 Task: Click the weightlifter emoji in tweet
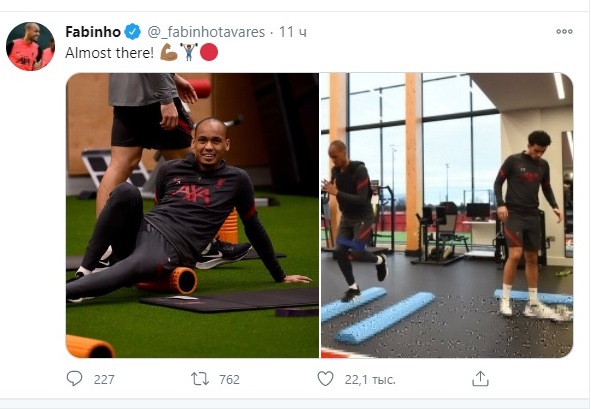[x=189, y=52]
